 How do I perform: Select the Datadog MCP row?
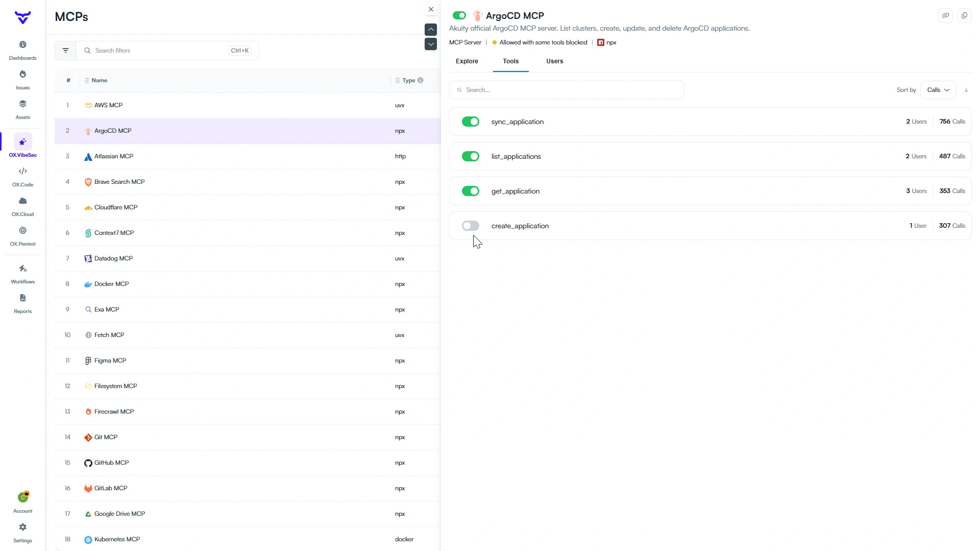tap(248, 258)
